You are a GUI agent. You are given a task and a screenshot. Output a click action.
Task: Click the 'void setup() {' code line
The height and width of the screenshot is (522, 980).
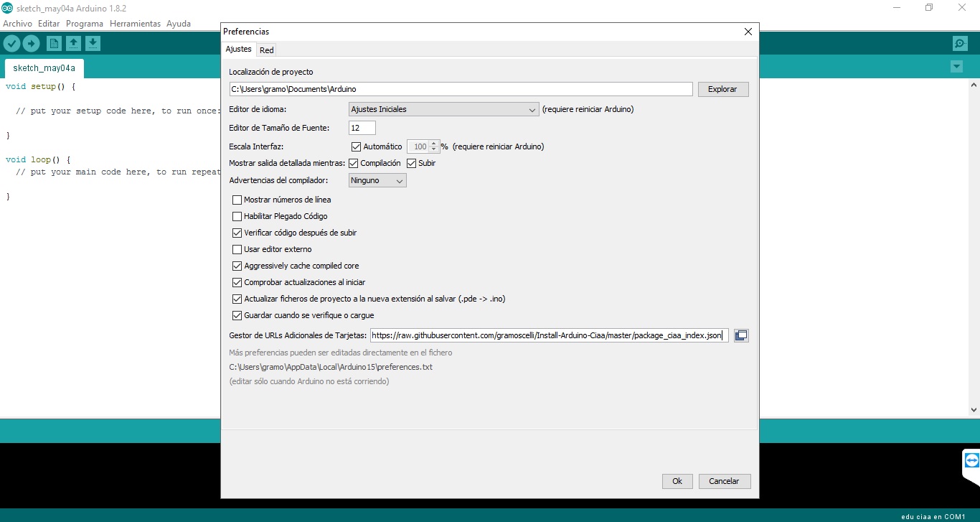point(40,86)
